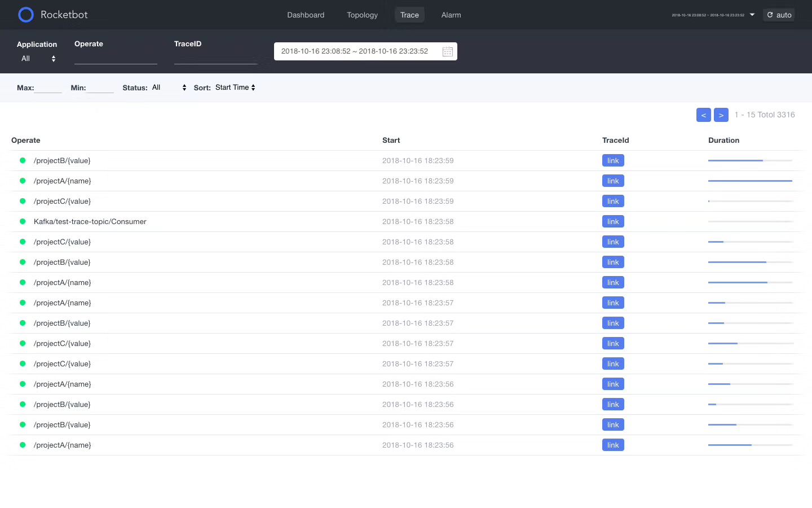Open the Status filter dropdown
The image size is (812, 508).
coord(169,87)
